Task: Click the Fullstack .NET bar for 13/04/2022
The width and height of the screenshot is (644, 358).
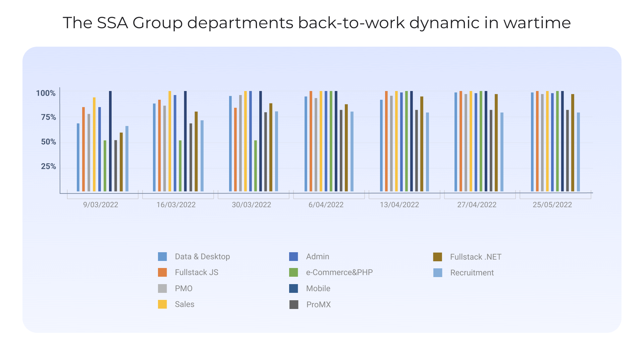Action: tap(422, 144)
